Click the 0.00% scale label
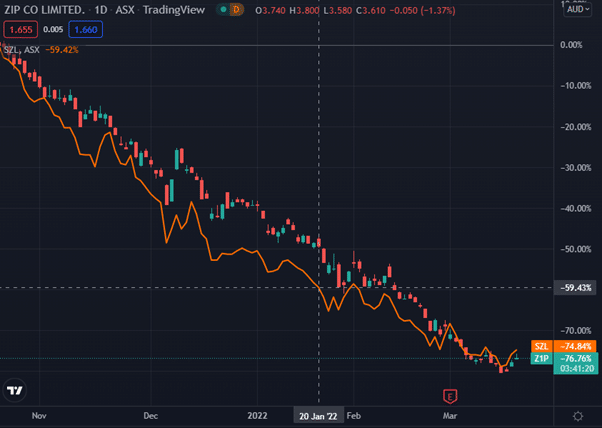Viewport: 602px width, 428px height. (571, 45)
